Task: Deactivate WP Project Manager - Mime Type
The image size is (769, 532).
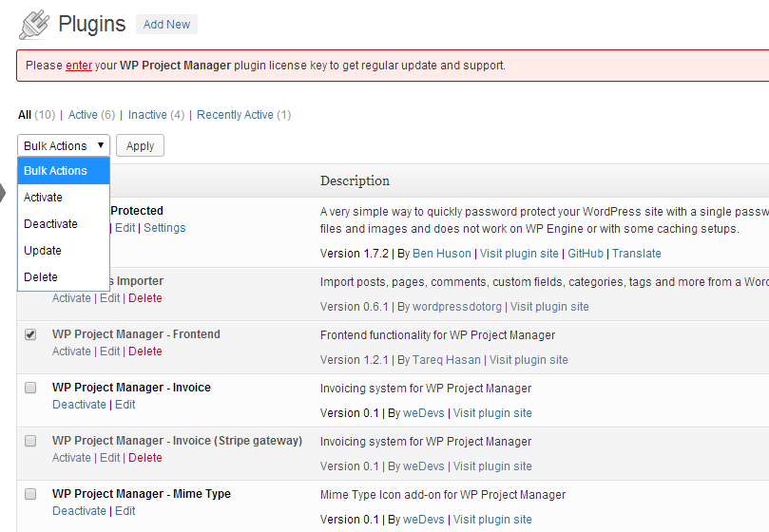Action: (x=80, y=511)
